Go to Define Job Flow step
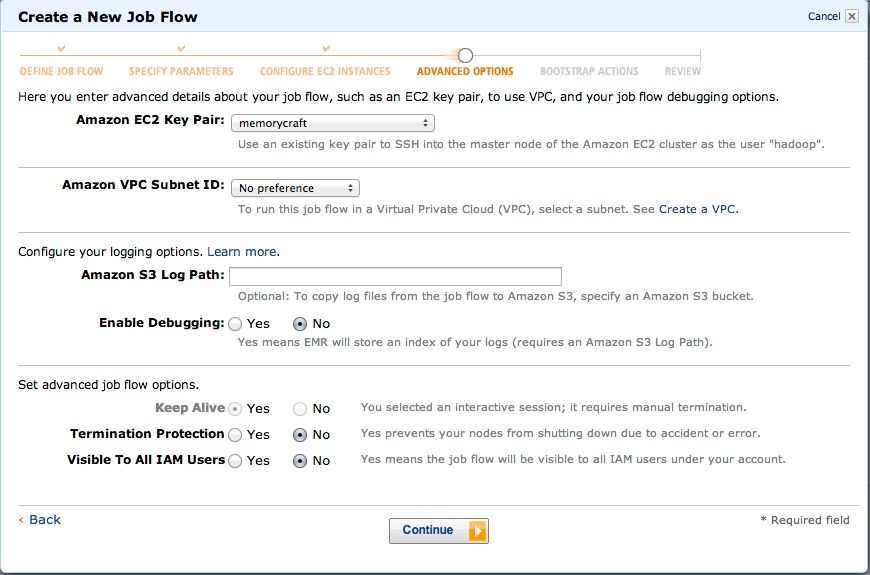The width and height of the screenshot is (870, 575). coord(62,72)
